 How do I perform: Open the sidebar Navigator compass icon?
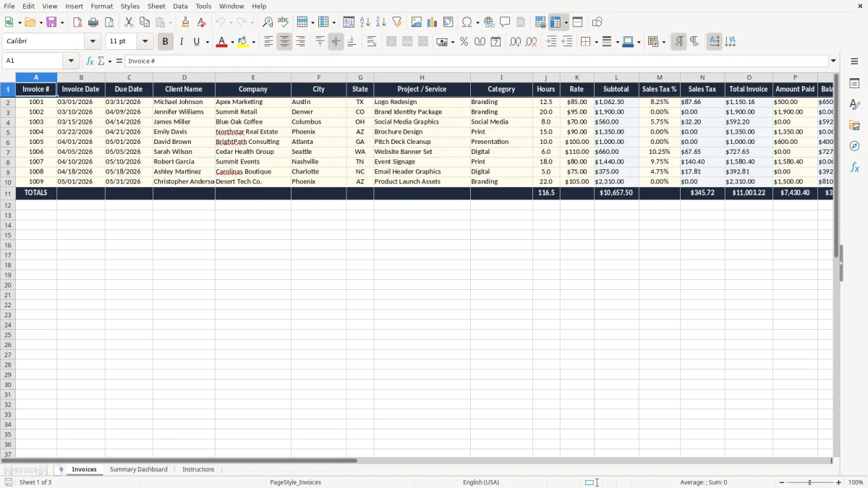pyautogui.click(x=854, y=146)
